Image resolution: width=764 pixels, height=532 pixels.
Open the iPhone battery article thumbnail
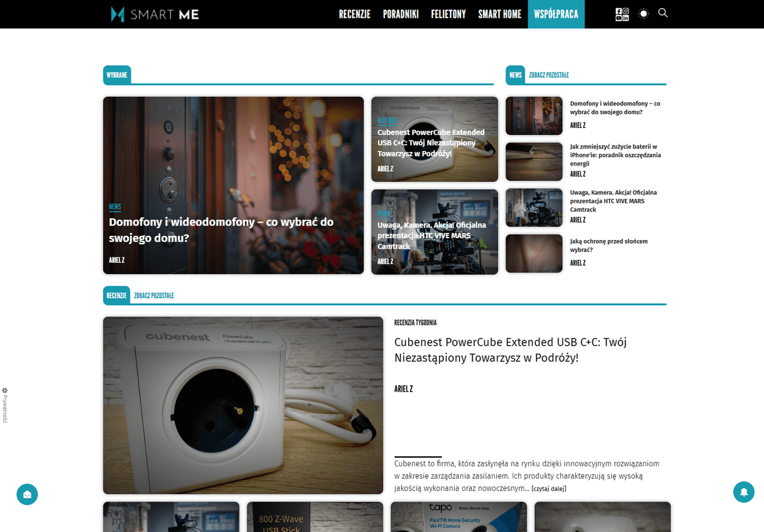pos(534,162)
